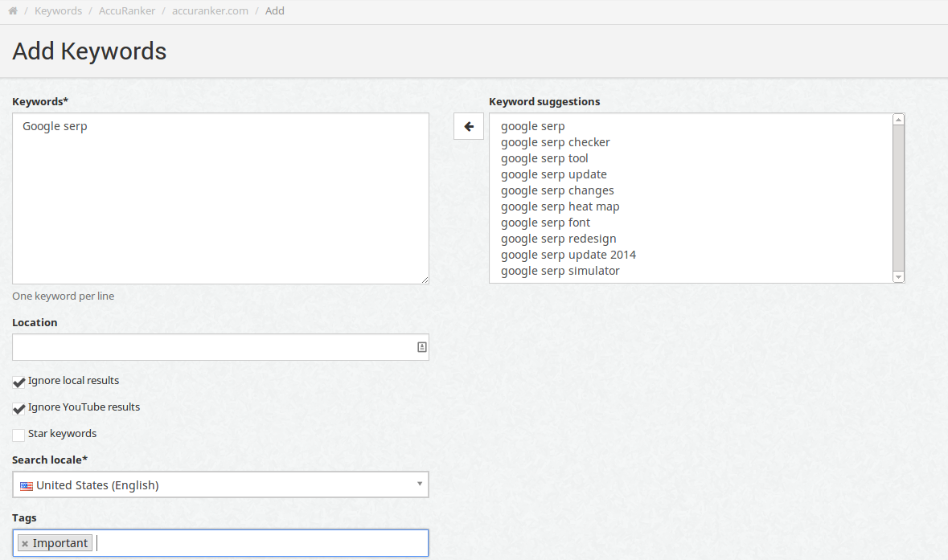Open the home breadcrumb icon
948x560 pixels.
(x=13, y=11)
